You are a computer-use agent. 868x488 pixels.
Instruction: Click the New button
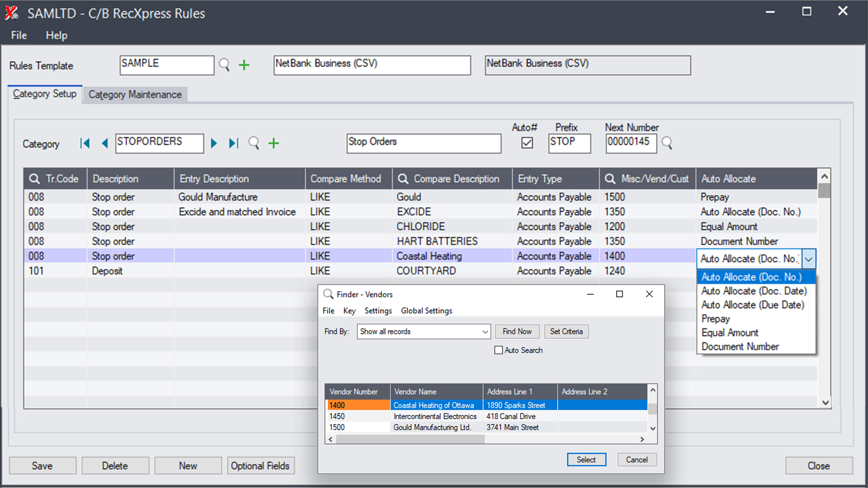[x=188, y=466]
